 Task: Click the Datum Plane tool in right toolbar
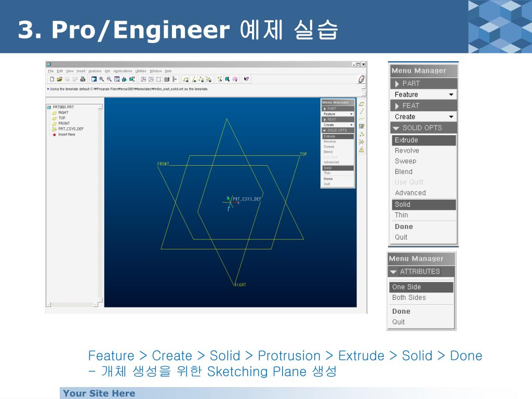(362, 104)
